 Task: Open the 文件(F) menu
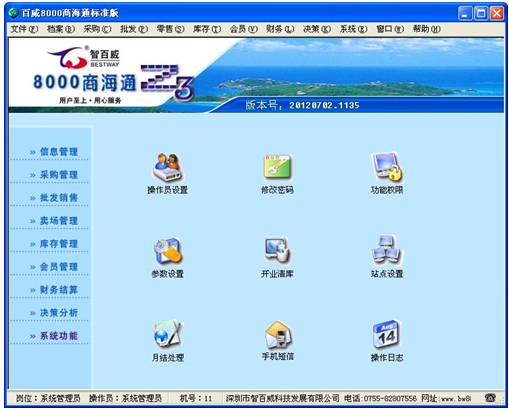click(24, 29)
